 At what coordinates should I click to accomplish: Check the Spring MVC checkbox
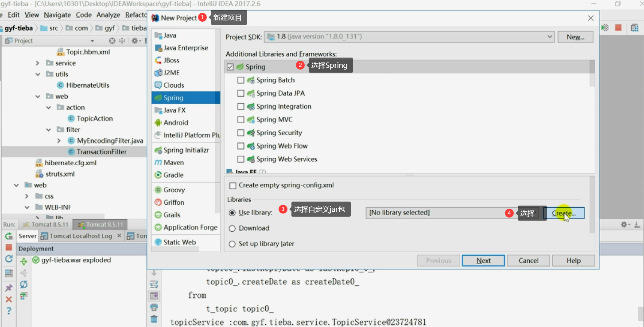pos(241,120)
